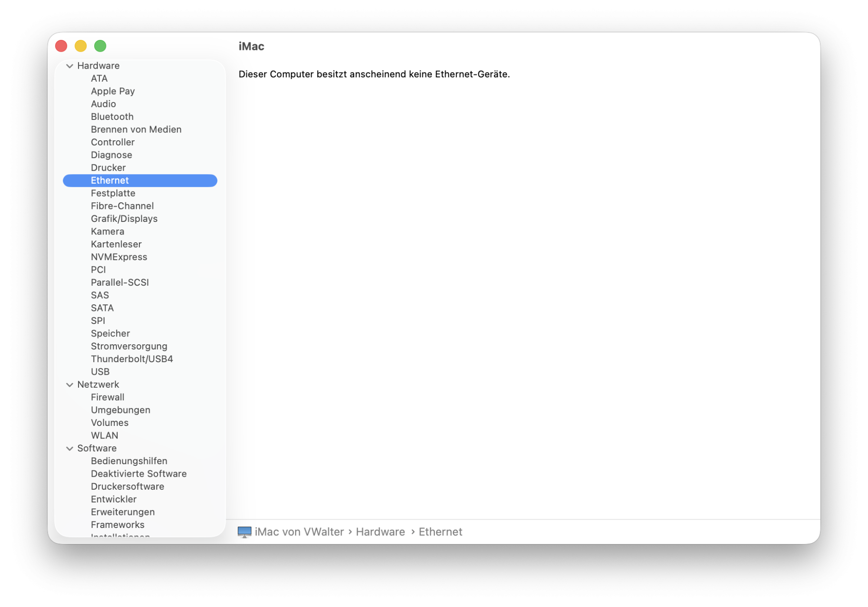Image resolution: width=868 pixels, height=607 pixels.
Task: Select Bluetooth in the sidebar
Action: point(112,117)
